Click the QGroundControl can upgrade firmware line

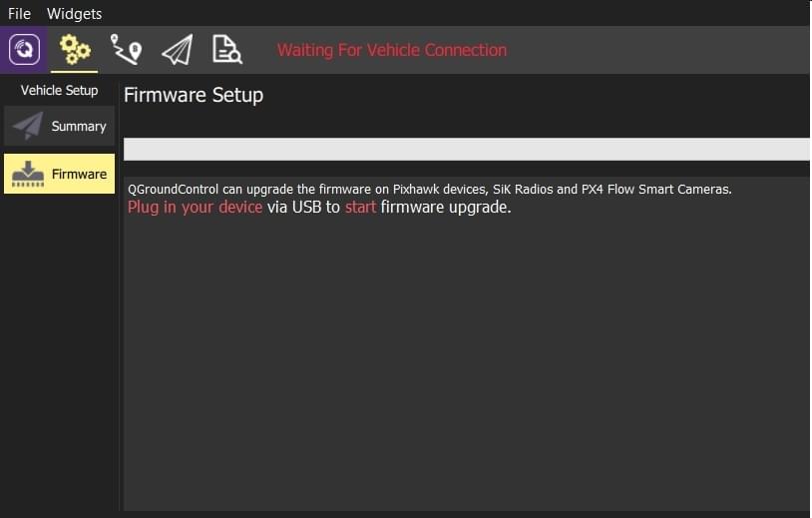pyautogui.click(x=429, y=190)
